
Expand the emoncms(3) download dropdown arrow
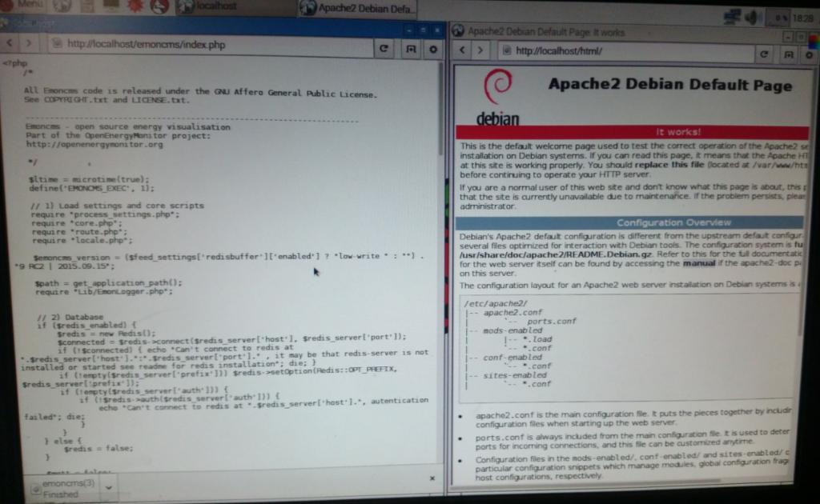coord(109,488)
